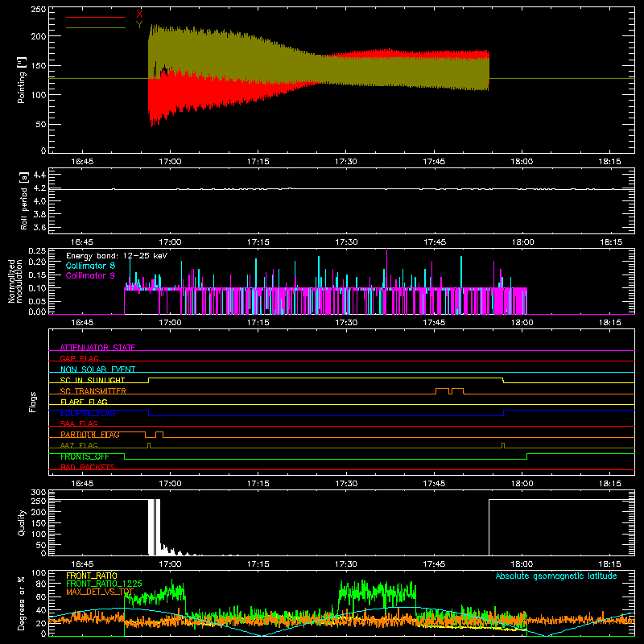The height and width of the screenshot is (644, 644).
Task: Click the PARTICLE_FLAG label
Action: [90, 435]
